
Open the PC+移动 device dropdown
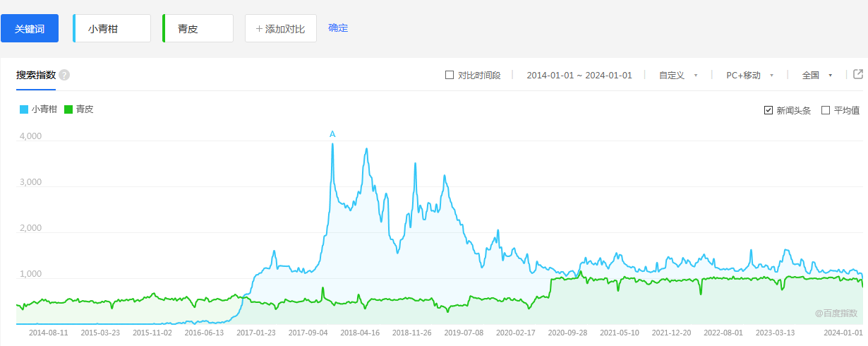[x=749, y=75]
